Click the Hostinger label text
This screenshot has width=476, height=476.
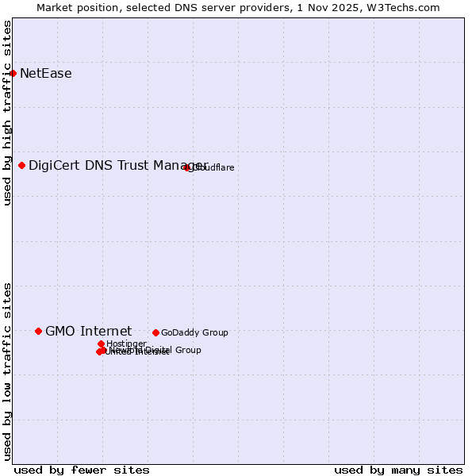pyautogui.click(x=127, y=344)
